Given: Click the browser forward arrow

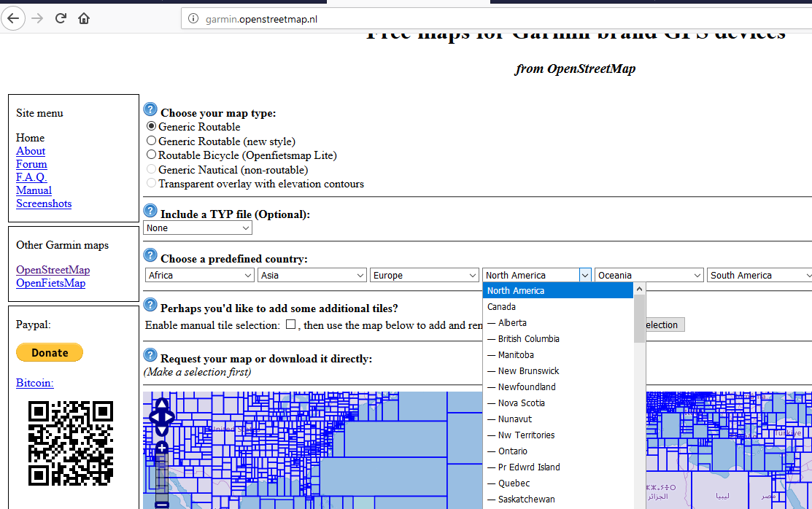Looking at the screenshot, I should (36, 19).
